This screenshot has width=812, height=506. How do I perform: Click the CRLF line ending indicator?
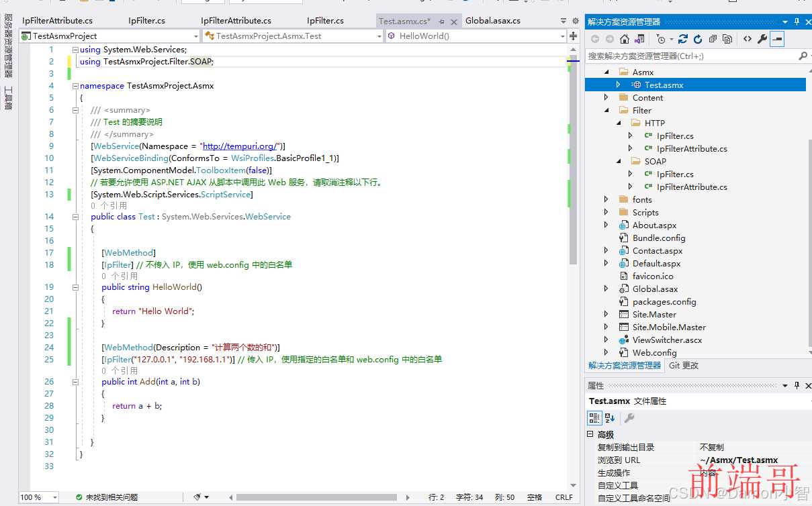(x=564, y=497)
